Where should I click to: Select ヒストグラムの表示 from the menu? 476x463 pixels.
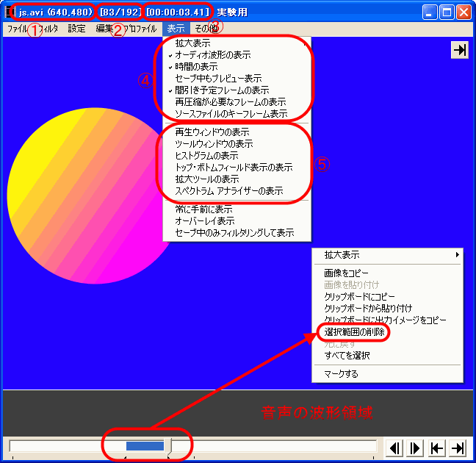point(206,156)
